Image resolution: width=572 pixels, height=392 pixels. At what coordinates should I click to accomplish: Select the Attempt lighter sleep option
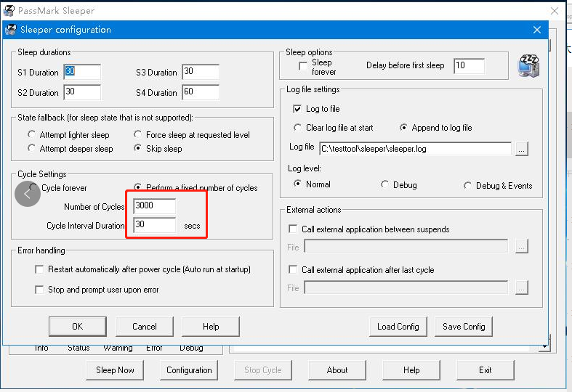pos(31,135)
